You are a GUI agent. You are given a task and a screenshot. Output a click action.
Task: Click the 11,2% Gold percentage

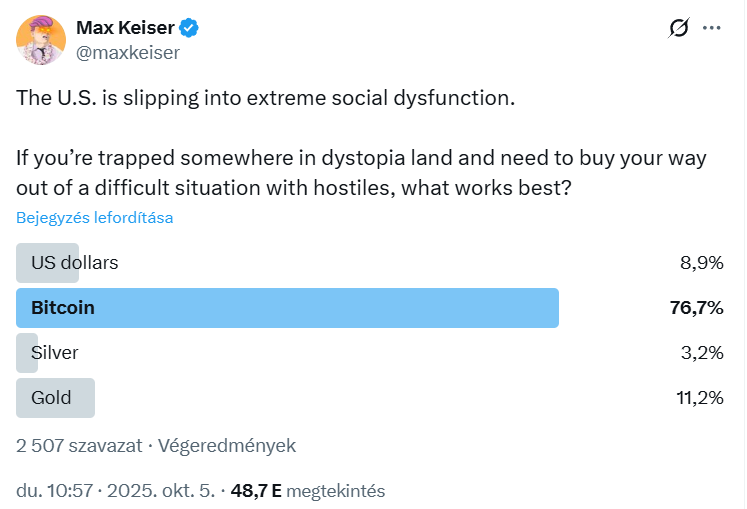click(699, 398)
